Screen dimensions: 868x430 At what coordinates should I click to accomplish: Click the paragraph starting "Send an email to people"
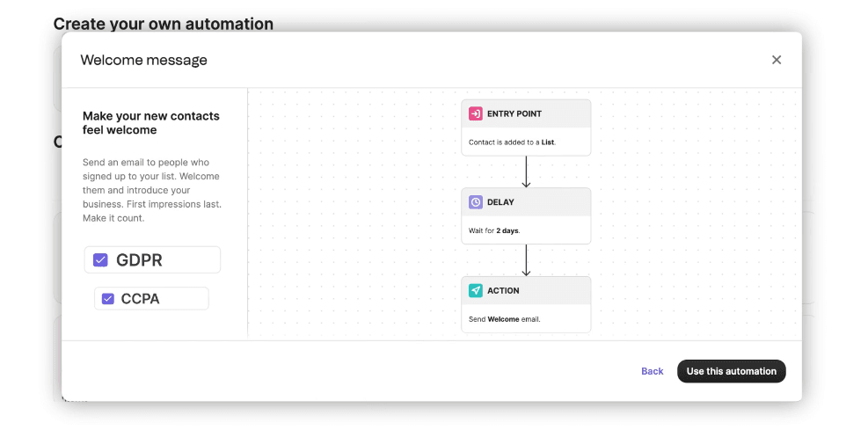coord(151,190)
